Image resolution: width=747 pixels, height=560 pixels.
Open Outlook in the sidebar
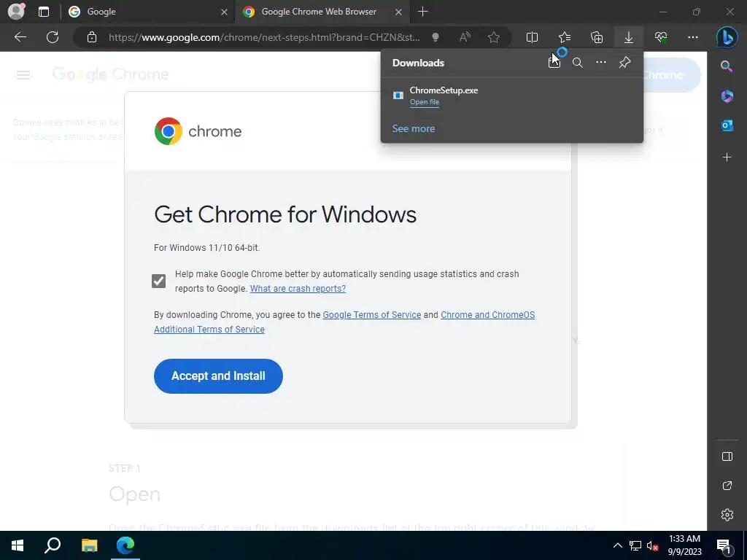727,125
